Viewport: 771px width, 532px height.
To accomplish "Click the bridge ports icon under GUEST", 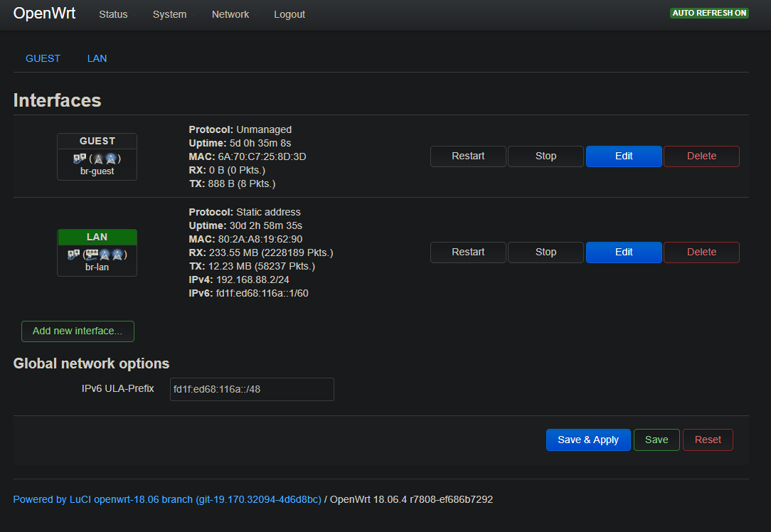I will click(x=79, y=158).
